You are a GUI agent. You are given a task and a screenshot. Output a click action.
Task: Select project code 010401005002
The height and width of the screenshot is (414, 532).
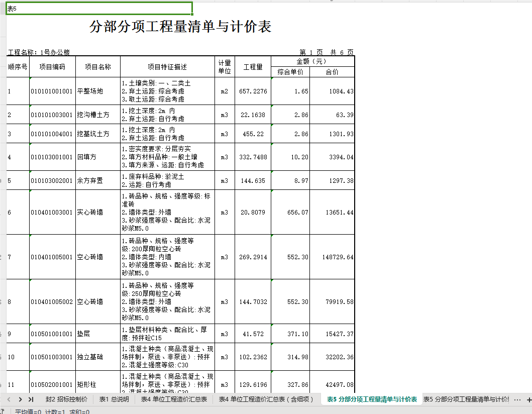pyautogui.click(x=52, y=301)
